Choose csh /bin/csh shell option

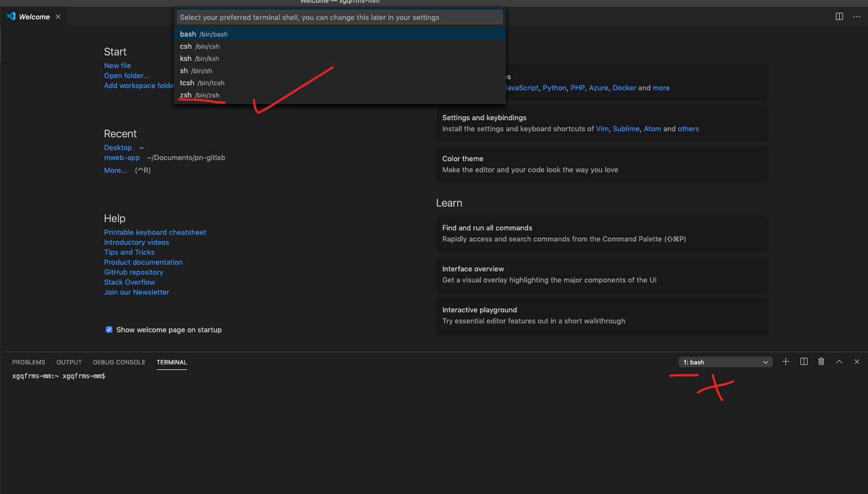[340, 47]
